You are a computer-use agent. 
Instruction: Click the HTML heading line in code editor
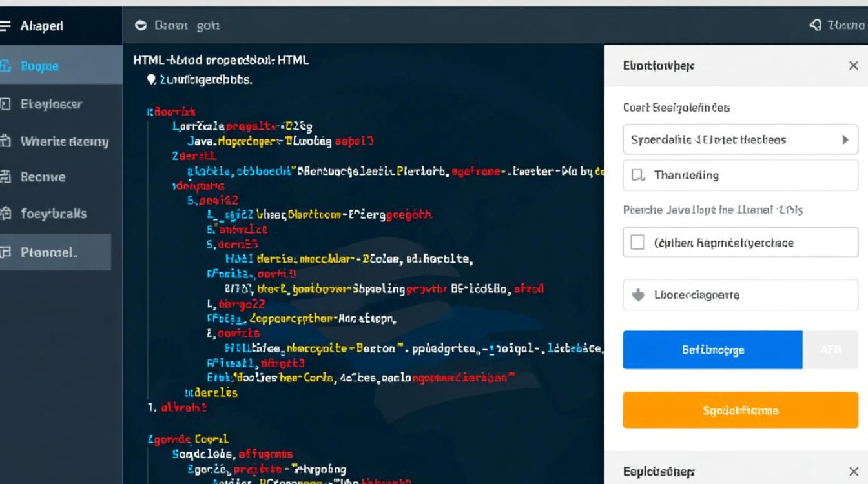click(221, 60)
